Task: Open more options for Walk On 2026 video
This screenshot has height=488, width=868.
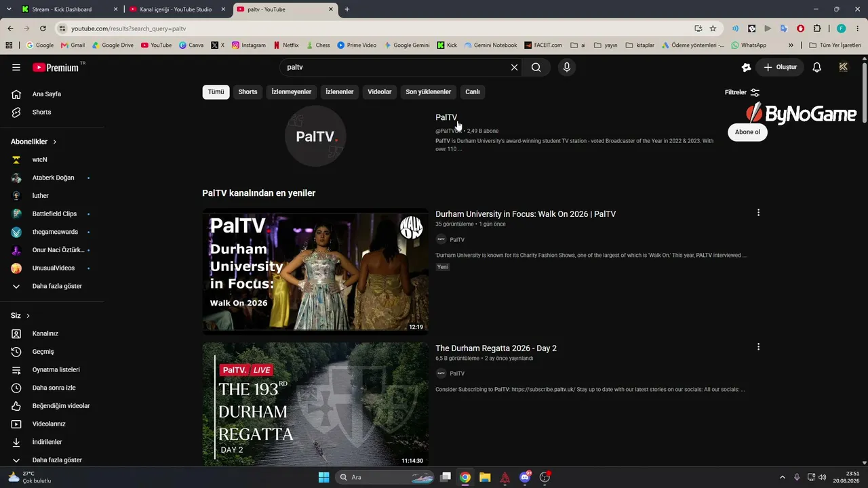Action: click(x=758, y=213)
